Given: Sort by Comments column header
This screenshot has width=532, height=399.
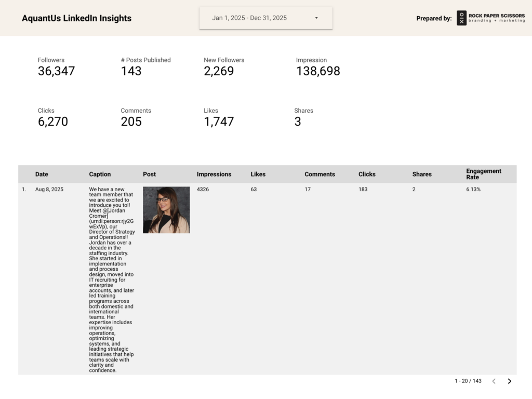Looking at the screenshot, I should tap(320, 175).
